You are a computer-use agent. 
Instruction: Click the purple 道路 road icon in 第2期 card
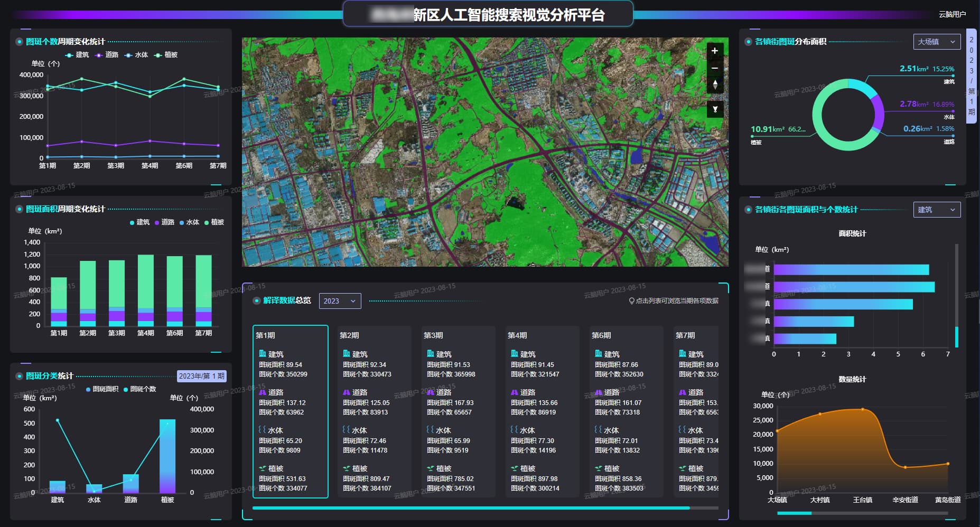pyautogui.click(x=347, y=392)
